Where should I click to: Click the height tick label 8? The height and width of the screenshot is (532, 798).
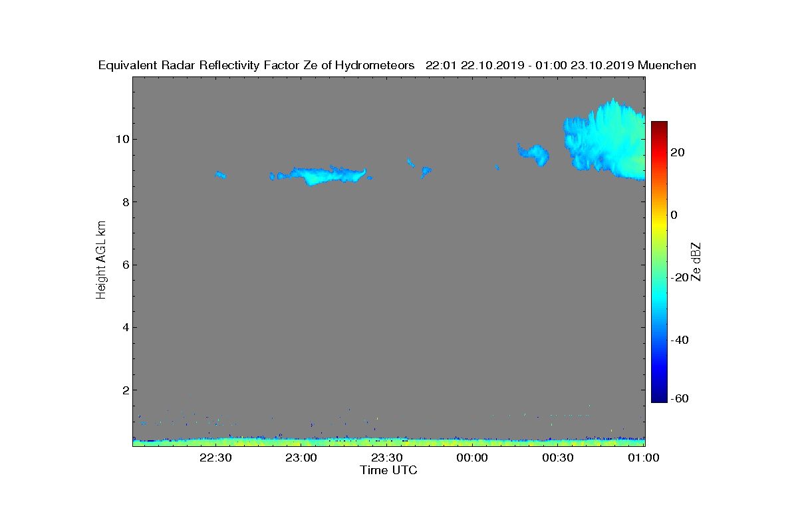point(126,202)
